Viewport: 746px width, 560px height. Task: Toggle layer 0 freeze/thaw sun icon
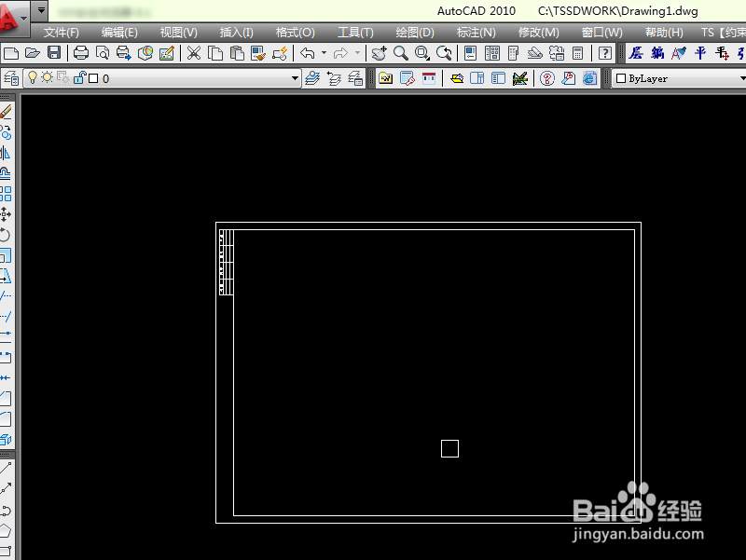(47, 77)
